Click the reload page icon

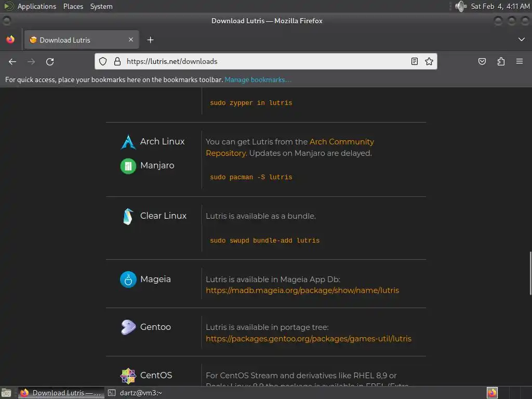(50, 61)
